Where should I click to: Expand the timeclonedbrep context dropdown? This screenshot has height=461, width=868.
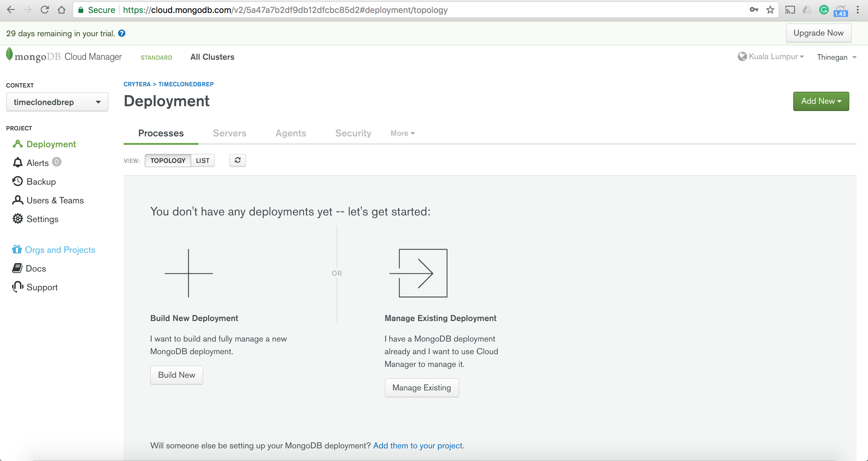[57, 102]
